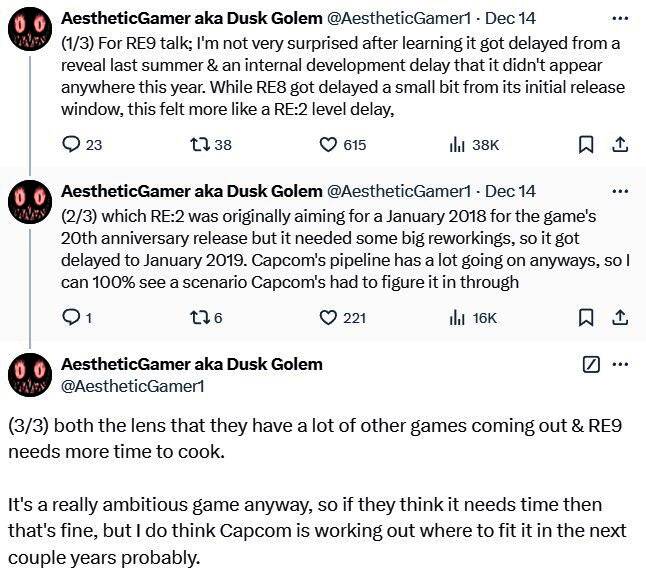View analytics for the 16K views tweet
646x577 pixels.
[458, 318]
